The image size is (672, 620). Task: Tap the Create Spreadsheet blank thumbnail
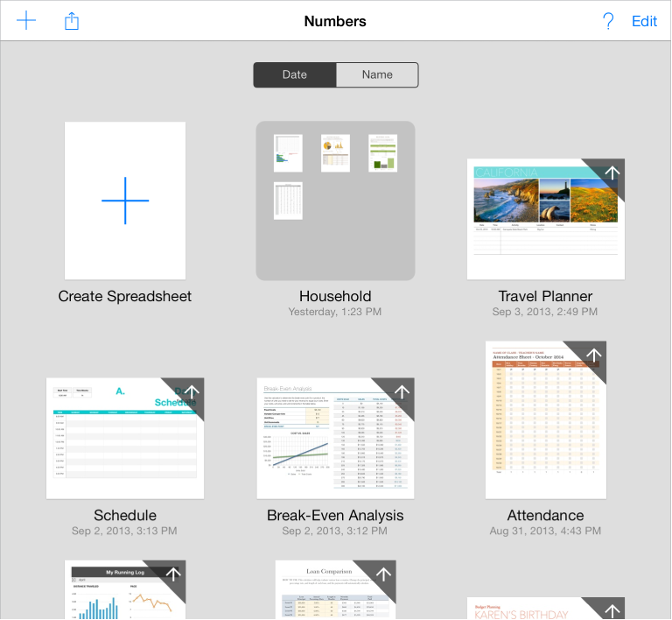click(x=125, y=201)
